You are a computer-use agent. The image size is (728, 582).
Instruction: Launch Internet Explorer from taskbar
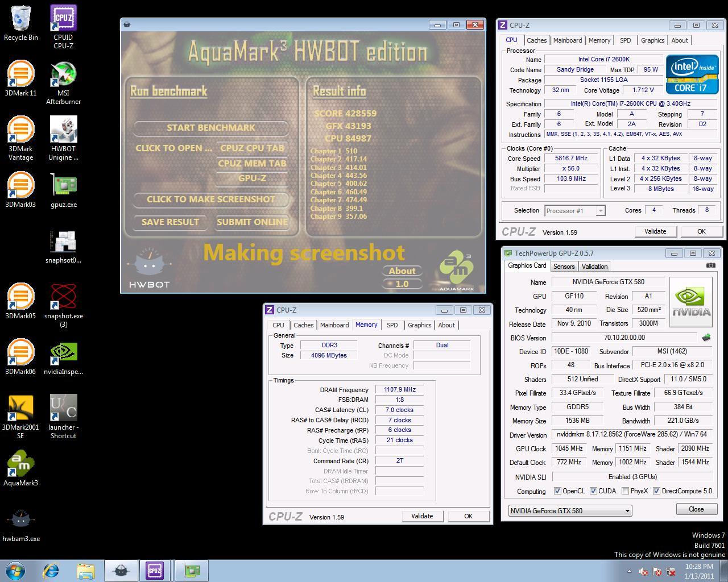point(52,571)
